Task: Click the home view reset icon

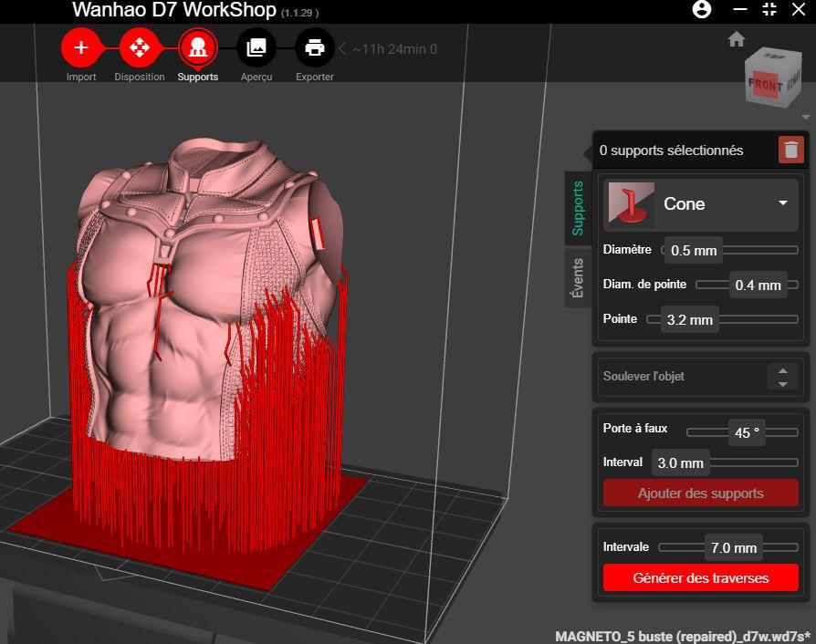Action: pyautogui.click(x=737, y=39)
